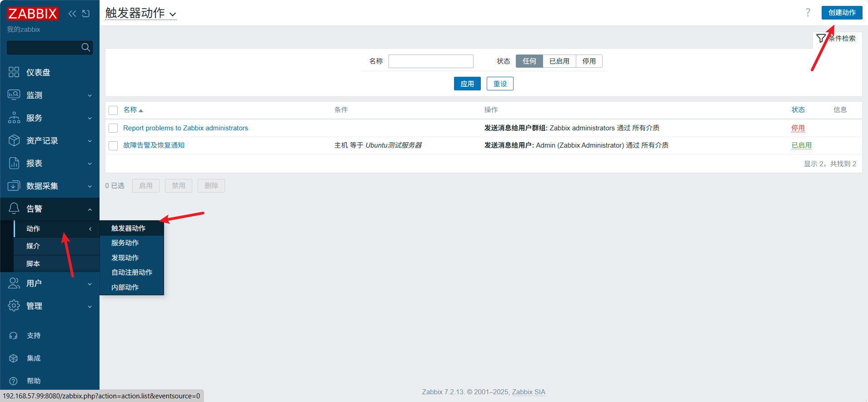Viewport: 868px width, 402px height.
Task: Click the 支持 headset icon
Action: click(x=14, y=335)
